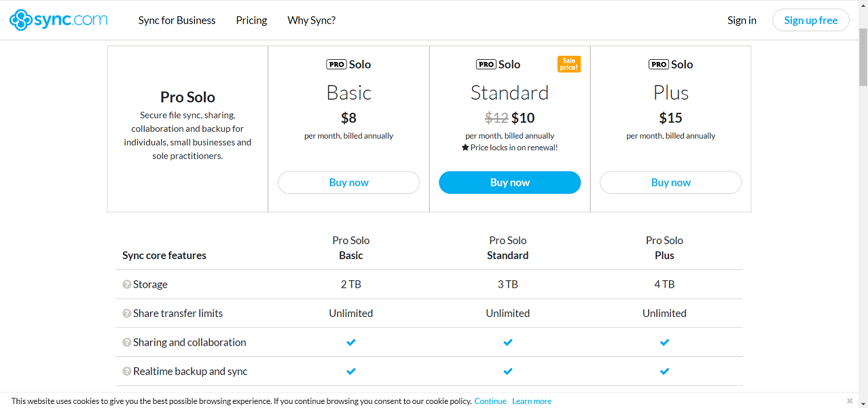Viewport: 868px width, 408px height.
Task: Click the orange Sale price! badge
Action: pyautogui.click(x=568, y=63)
